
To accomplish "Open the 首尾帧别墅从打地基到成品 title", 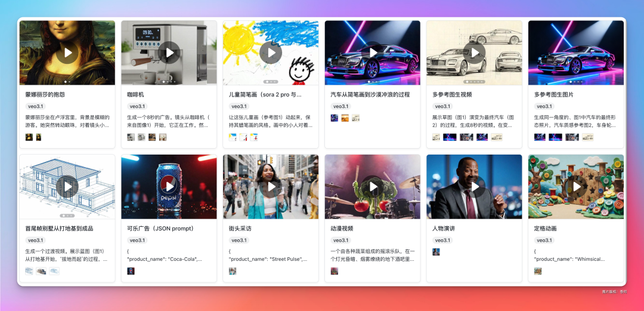I will 58,229.
